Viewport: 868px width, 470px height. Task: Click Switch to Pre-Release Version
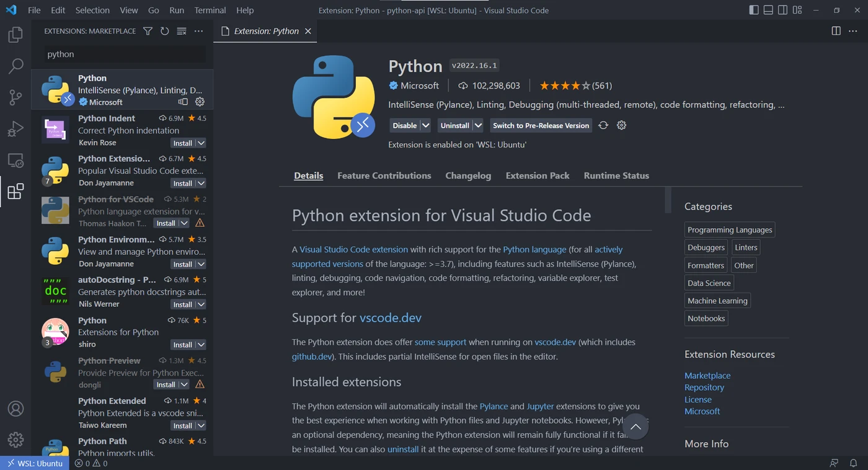(541, 125)
